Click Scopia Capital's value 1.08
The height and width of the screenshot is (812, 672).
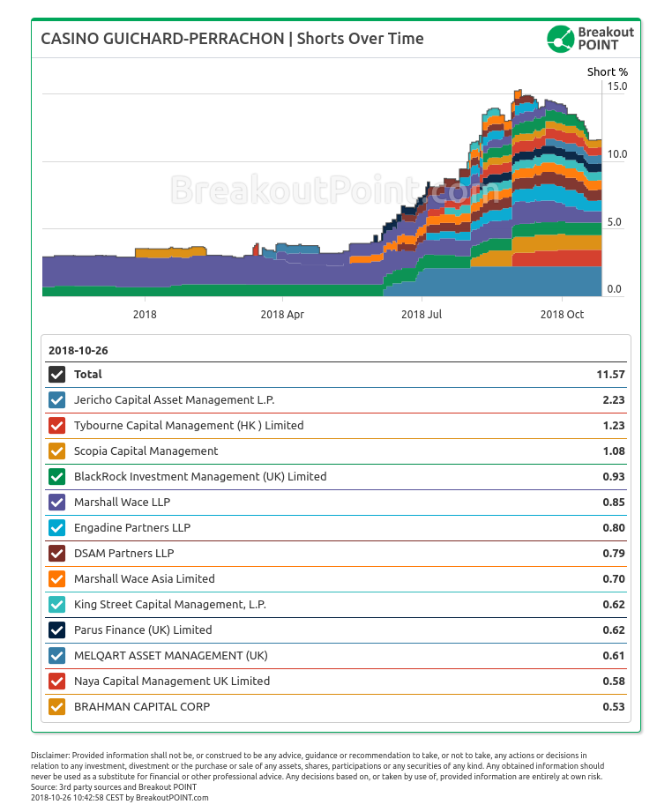point(614,451)
